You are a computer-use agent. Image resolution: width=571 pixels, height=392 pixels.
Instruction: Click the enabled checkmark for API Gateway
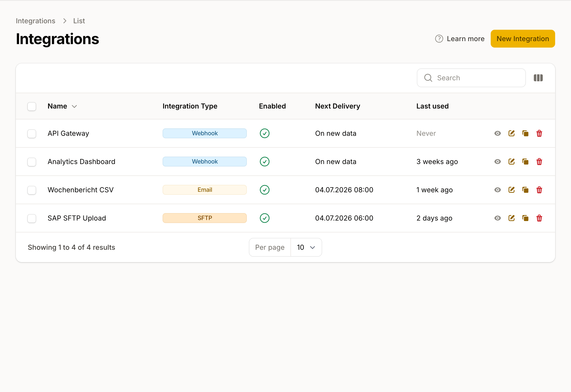[264, 134]
